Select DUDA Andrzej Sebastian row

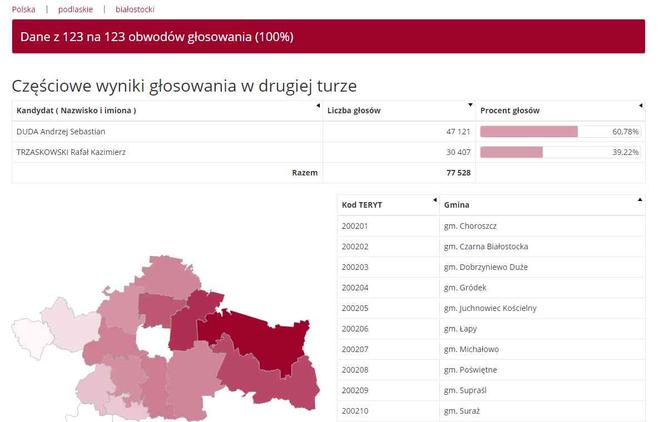pyautogui.click(x=329, y=132)
